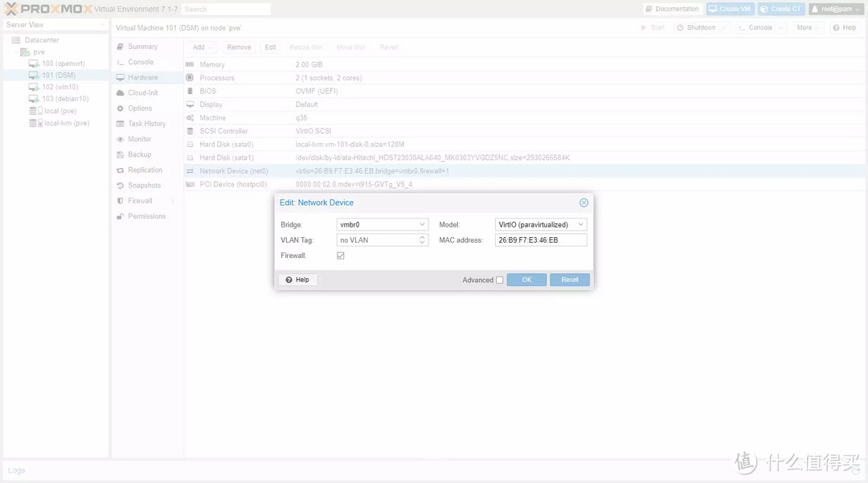The image size is (868, 483).
Task: Click the top-right Help button
Action: [845, 27]
